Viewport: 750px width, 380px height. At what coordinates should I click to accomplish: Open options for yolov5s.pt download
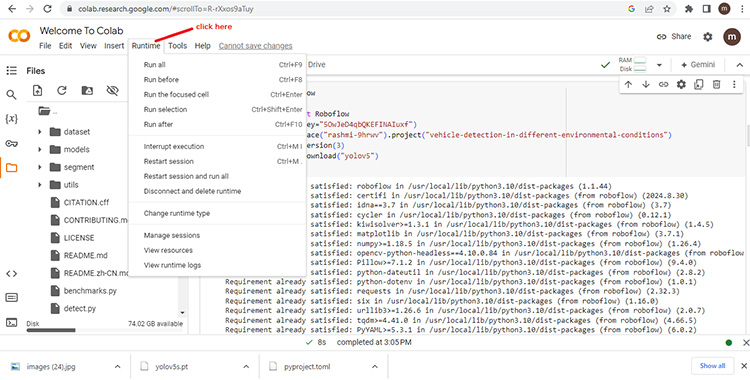246,367
